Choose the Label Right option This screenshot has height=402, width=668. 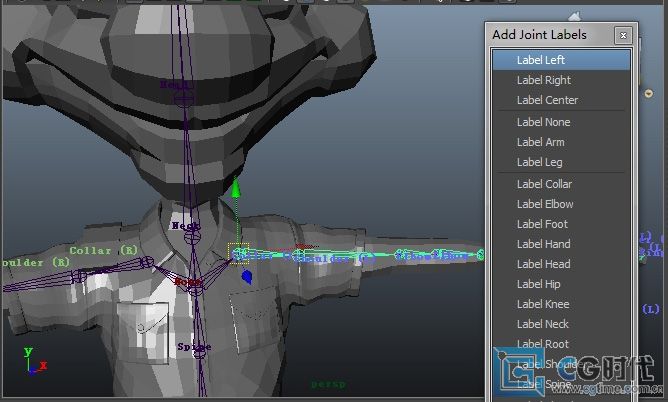561,80
